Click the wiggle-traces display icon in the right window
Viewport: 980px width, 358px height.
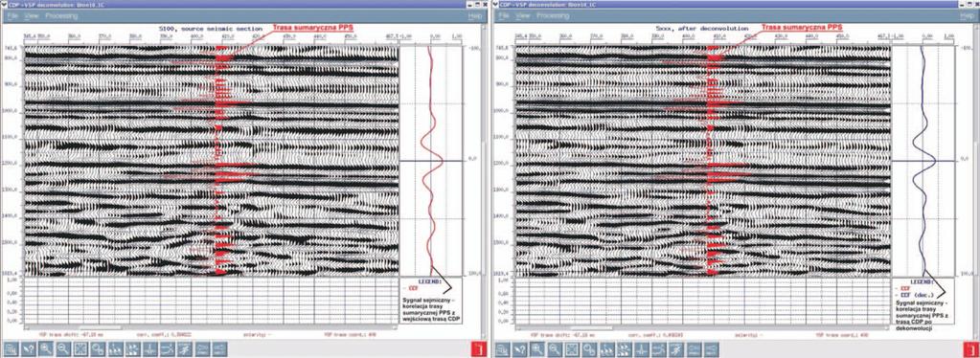(x=607, y=349)
